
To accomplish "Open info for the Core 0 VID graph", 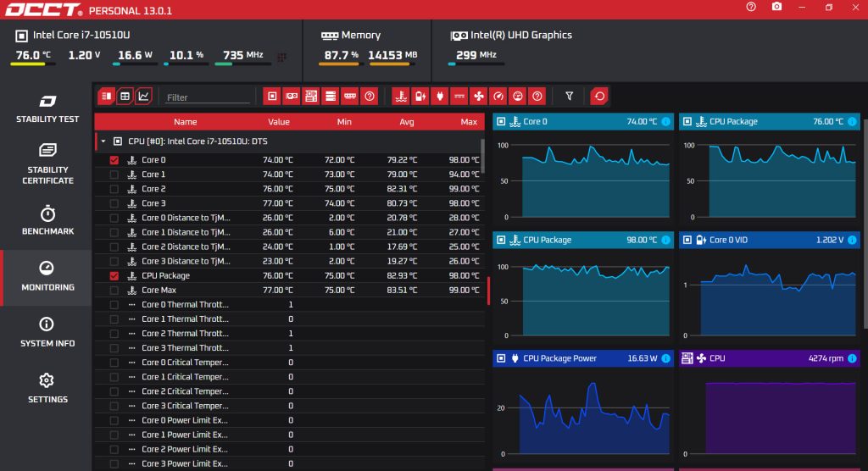I will click(x=852, y=241).
